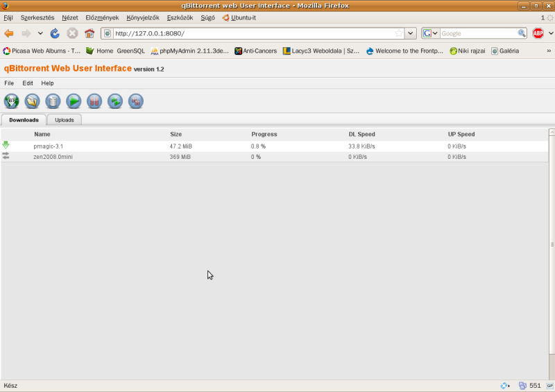Pause torrent with the red pause icon
The height and width of the screenshot is (392, 555).
click(x=94, y=101)
